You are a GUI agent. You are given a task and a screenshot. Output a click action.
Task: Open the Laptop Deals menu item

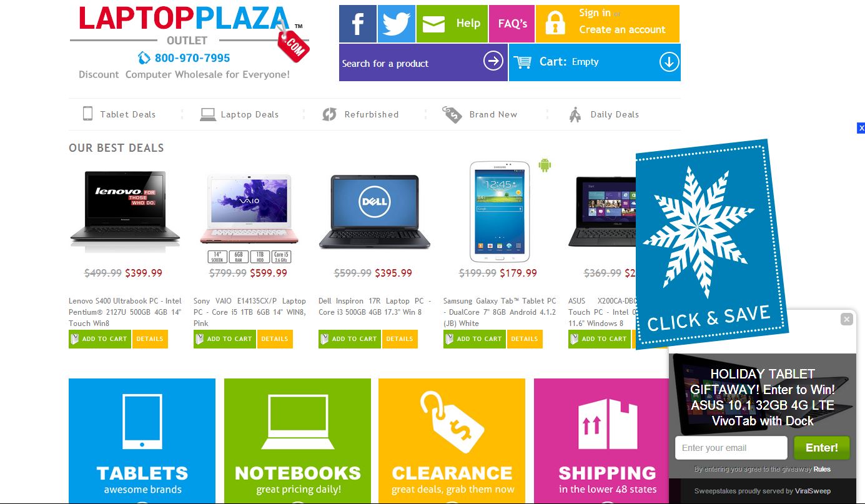click(x=239, y=114)
